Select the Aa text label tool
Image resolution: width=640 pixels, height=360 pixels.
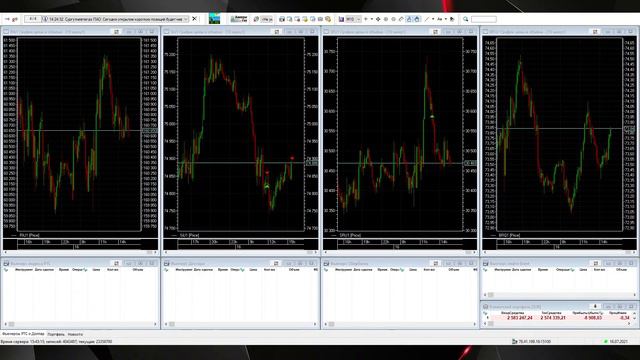tap(440, 19)
